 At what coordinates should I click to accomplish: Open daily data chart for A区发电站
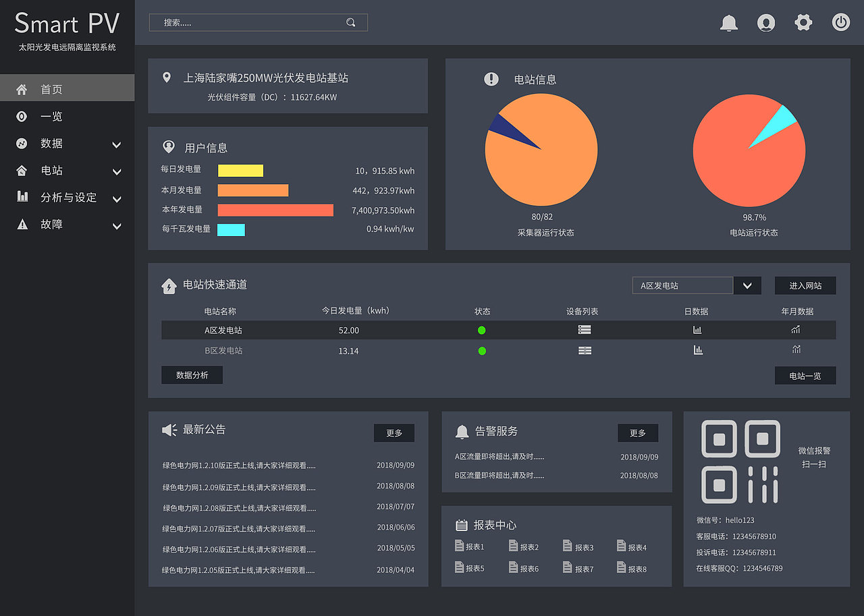pyautogui.click(x=697, y=330)
